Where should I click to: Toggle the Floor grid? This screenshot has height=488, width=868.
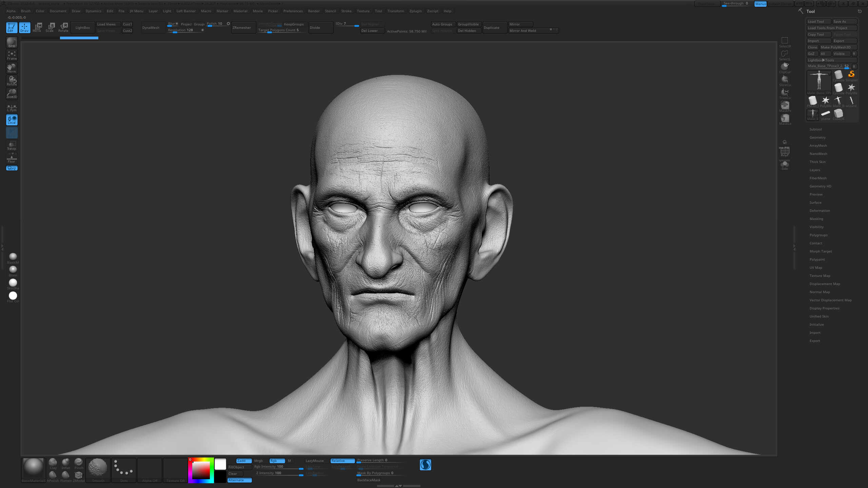click(12, 158)
